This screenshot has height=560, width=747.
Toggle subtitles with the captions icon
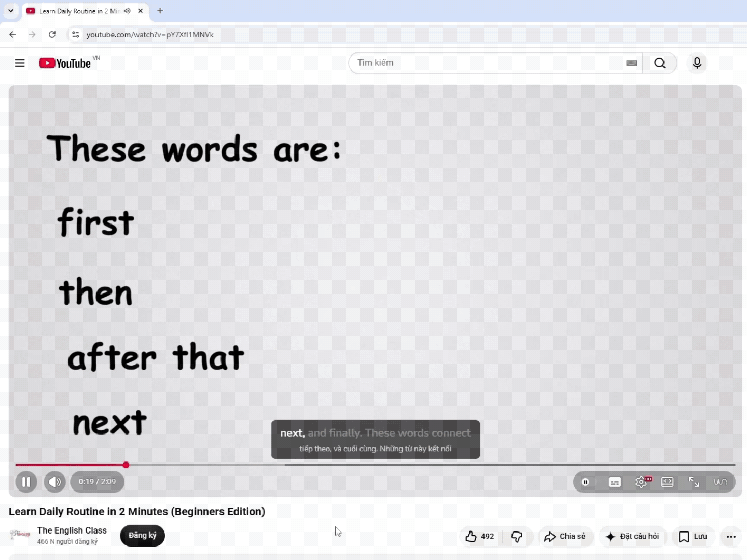pos(615,482)
